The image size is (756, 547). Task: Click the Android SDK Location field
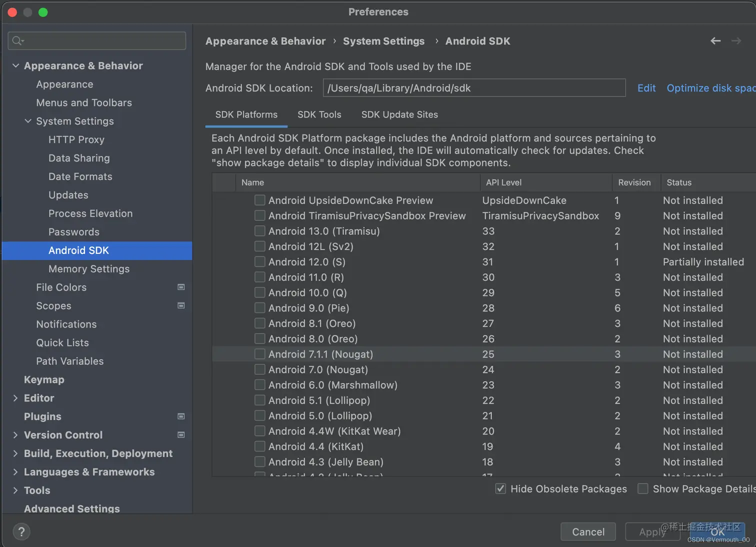click(474, 88)
